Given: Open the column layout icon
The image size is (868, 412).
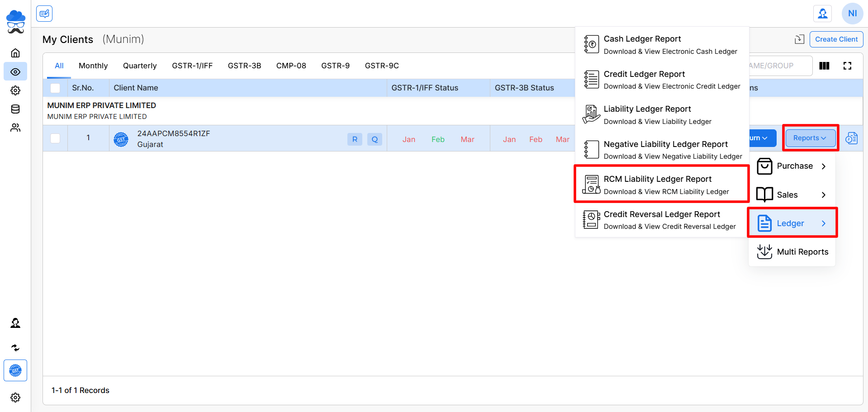Looking at the screenshot, I should coord(824,66).
